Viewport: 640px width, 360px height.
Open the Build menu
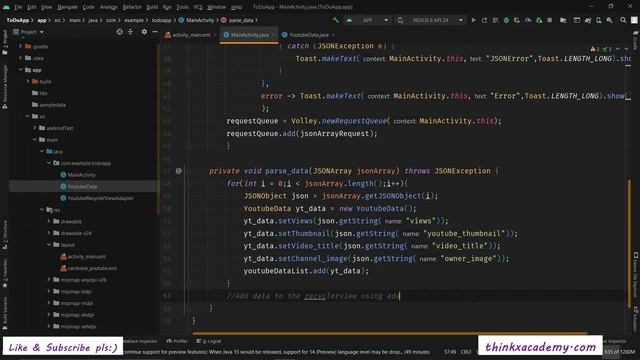point(152,7)
